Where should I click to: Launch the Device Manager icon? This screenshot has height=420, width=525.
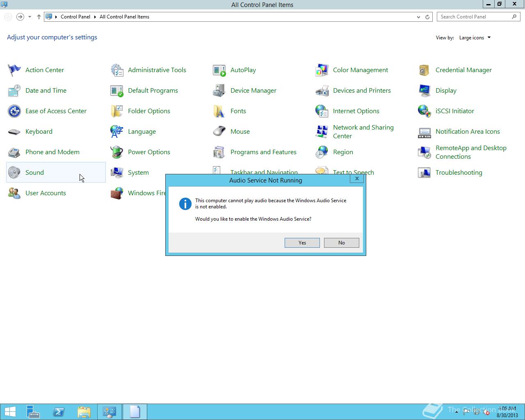click(219, 91)
